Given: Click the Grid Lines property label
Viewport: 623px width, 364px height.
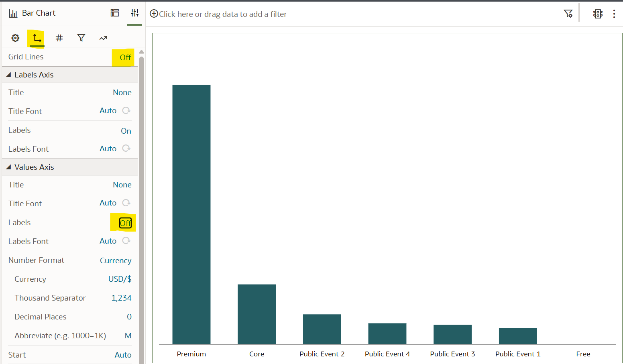Looking at the screenshot, I should coord(26,57).
